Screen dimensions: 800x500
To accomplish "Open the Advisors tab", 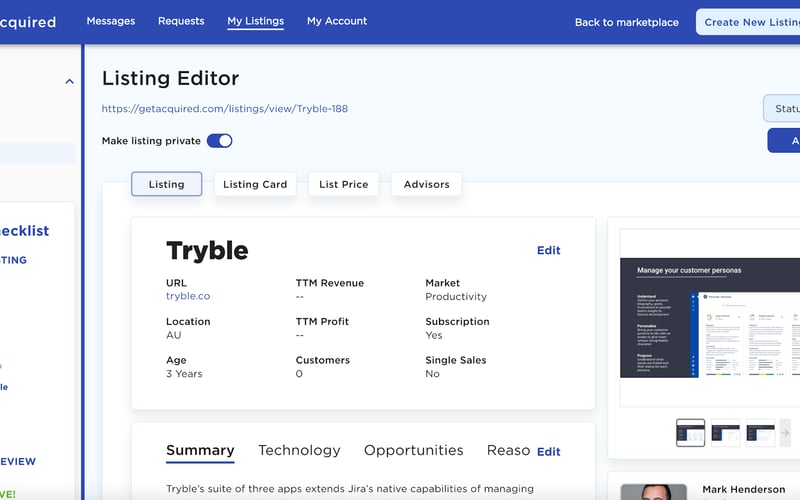I will (427, 184).
